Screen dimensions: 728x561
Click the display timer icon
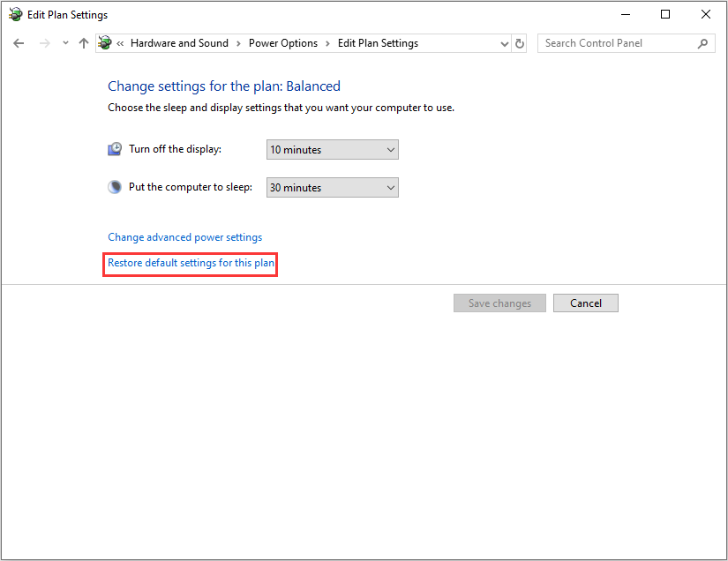[115, 149]
